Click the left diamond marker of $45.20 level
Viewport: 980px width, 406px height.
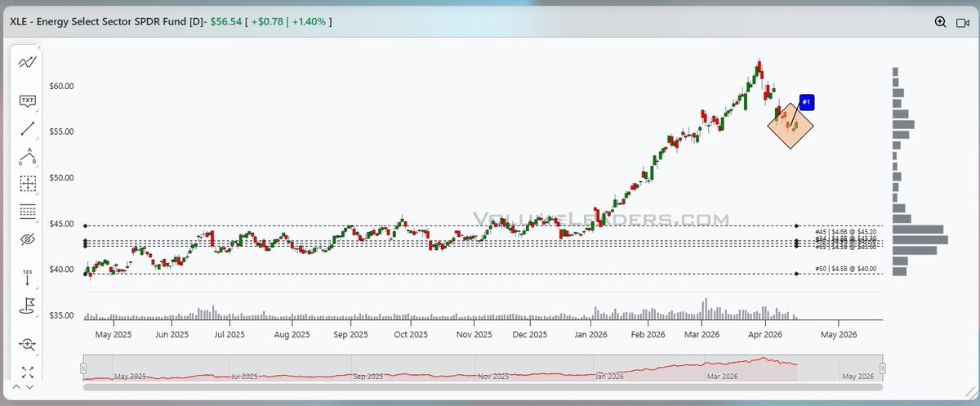click(x=86, y=225)
